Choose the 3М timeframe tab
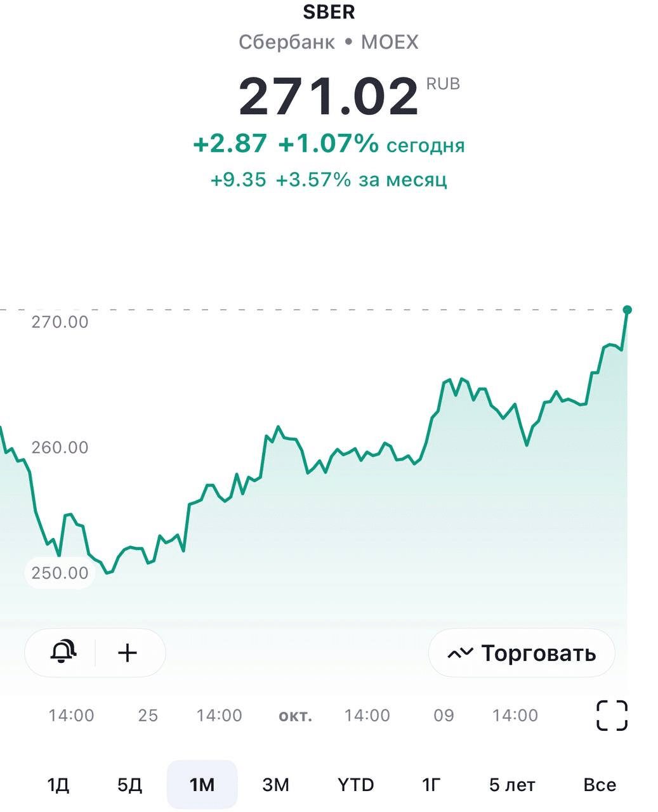The height and width of the screenshot is (812, 658). pos(275,785)
